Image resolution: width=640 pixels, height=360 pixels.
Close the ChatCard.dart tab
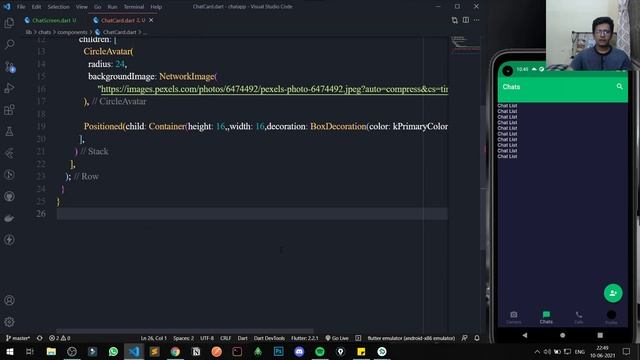[x=151, y=20]
